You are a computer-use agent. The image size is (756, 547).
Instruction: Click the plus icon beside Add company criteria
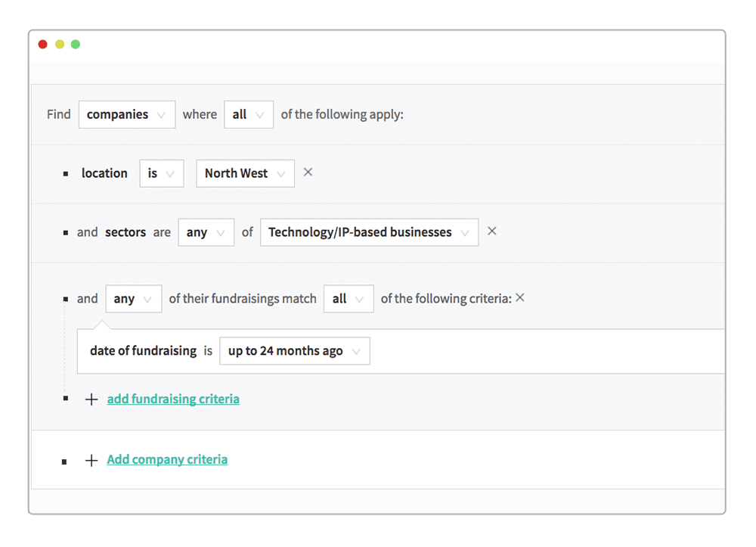[x=91, y=460]
